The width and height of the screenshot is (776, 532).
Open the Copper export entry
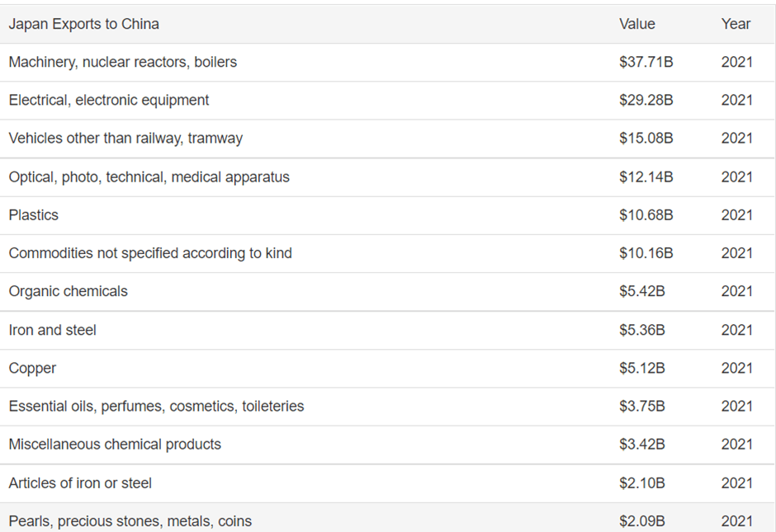[x=33, y=368]
